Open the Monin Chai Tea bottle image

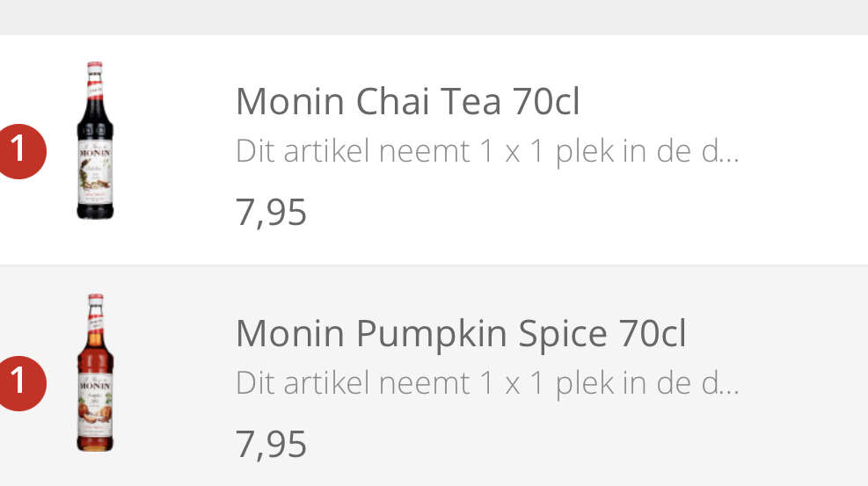pos(95,141)
